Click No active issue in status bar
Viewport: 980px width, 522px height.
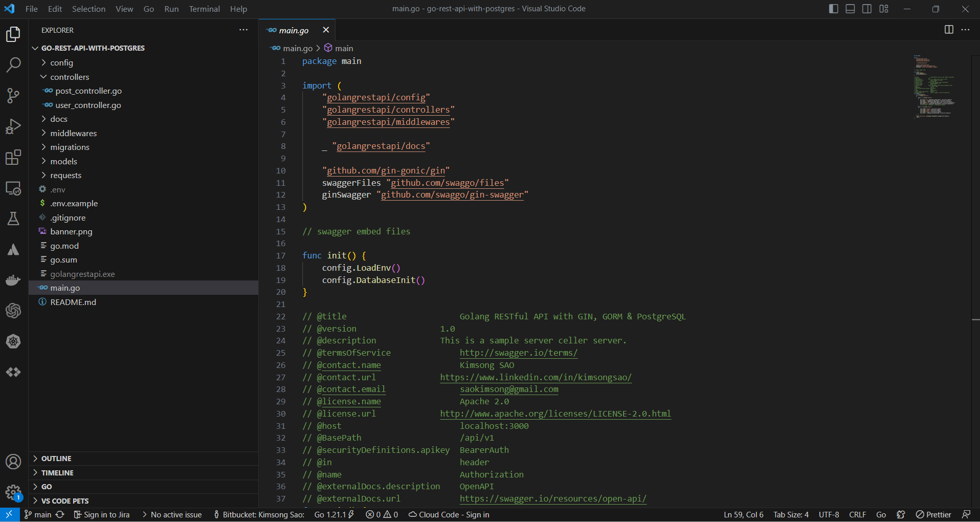pos(172,514)
